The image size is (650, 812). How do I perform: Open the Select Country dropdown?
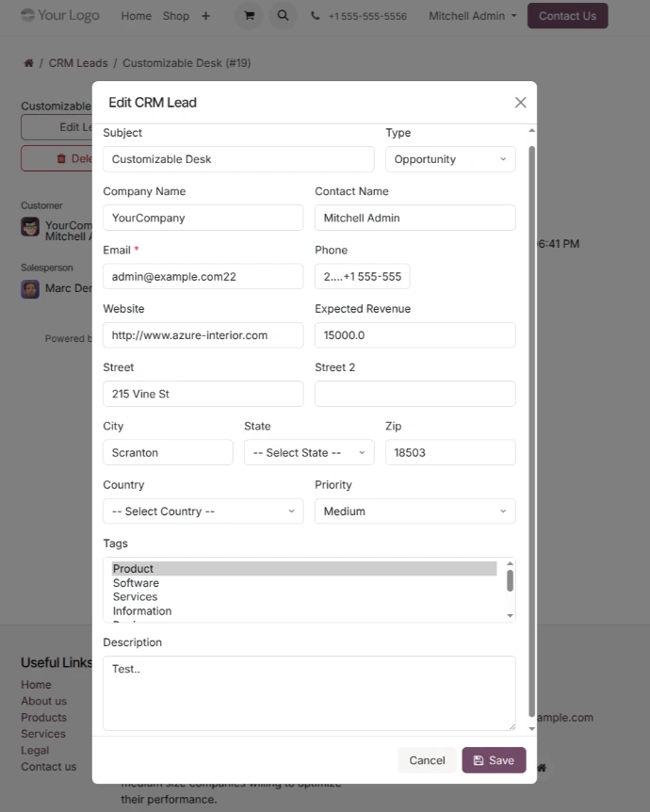[203, 512]
